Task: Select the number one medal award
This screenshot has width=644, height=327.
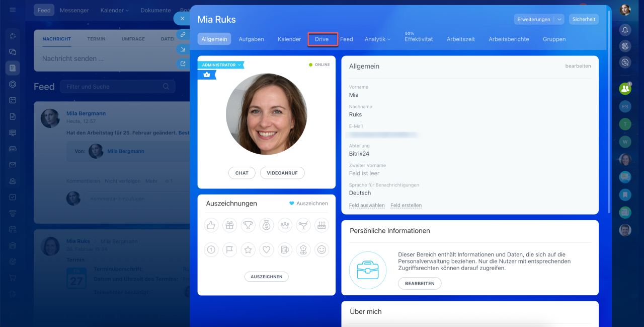Action: click(211, 249)
